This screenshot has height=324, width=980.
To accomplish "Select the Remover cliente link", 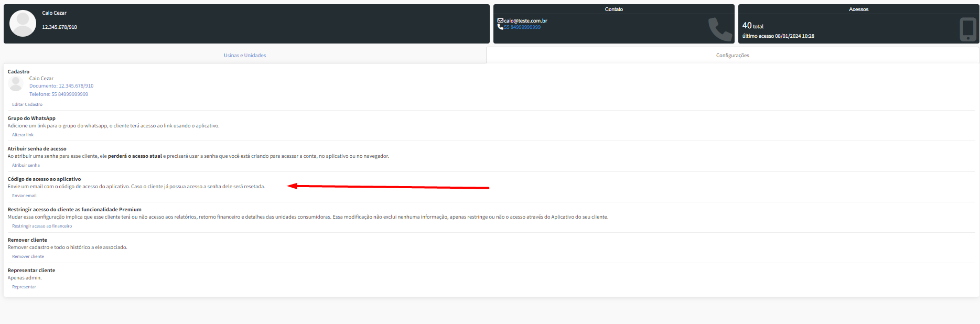I will pos(28,256).
